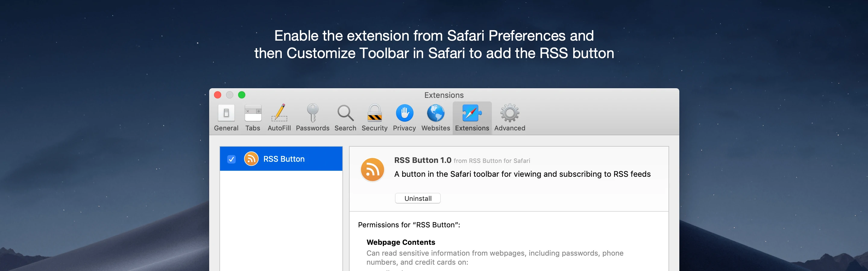This screenshot has height=271, width=868.
Task: Open the Passwords key icon pane
Action: point(312,117)
